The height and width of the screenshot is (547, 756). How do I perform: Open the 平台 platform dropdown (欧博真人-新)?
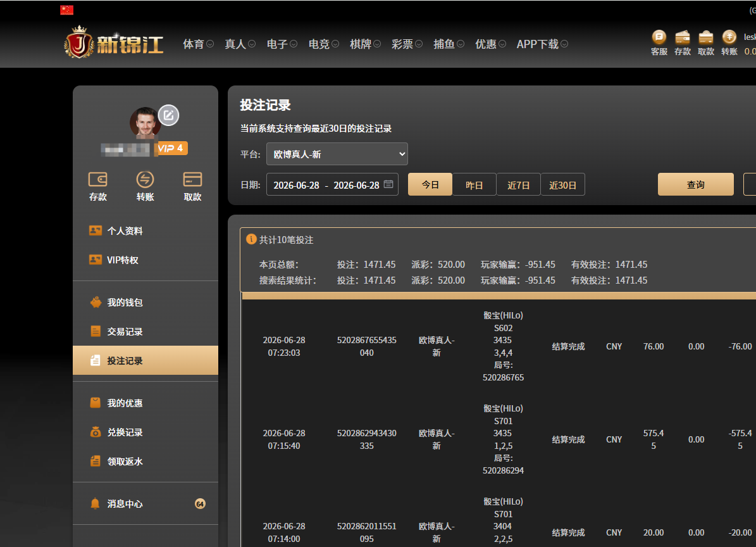pos(337,154)
